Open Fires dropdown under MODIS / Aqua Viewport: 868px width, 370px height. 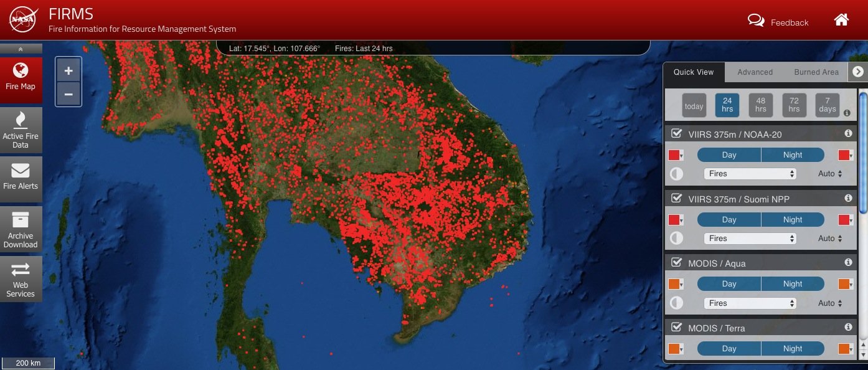pos(750,303)
